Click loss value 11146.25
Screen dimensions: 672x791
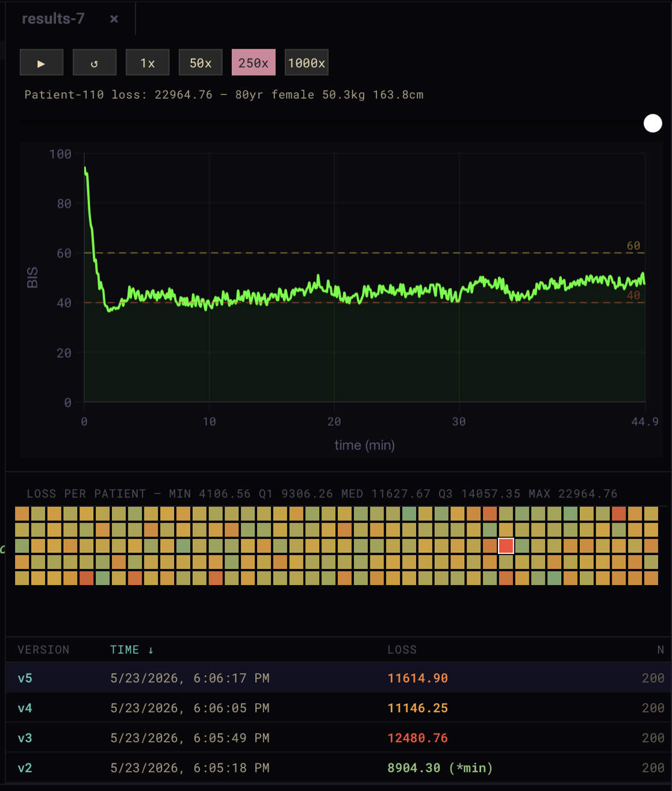click(x=417, y=708)
